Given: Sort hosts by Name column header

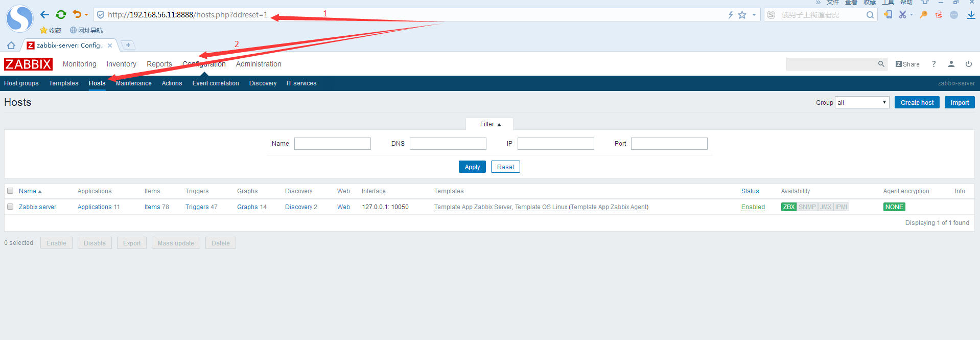Looking at the screenshot, I should click(30, 191).
